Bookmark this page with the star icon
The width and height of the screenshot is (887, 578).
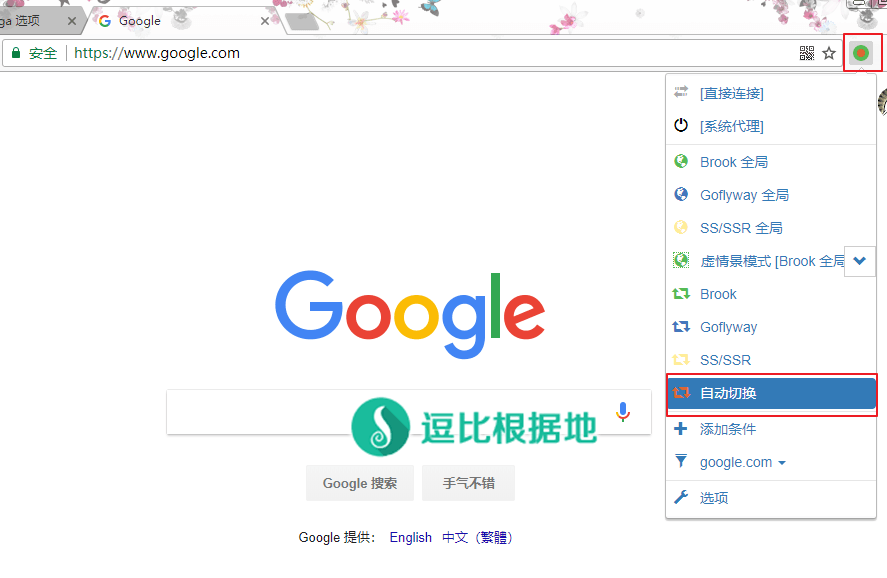(x=829, y=53)
